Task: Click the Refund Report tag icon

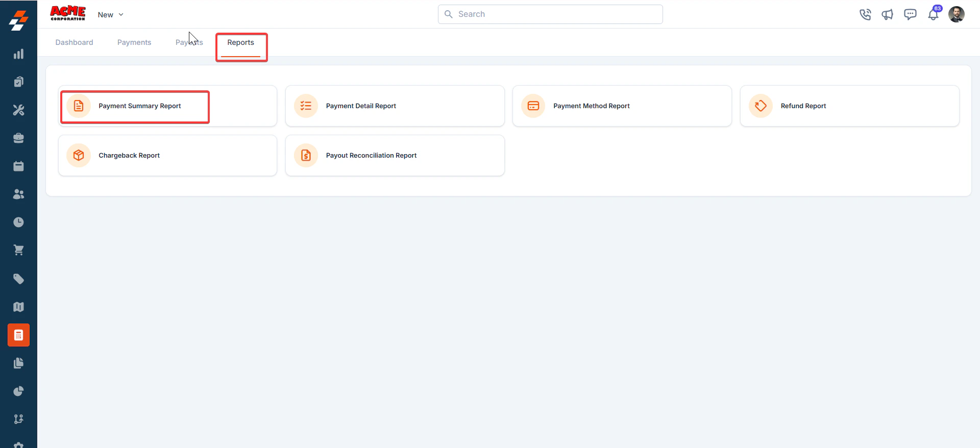Action: [x=761, y=106]
